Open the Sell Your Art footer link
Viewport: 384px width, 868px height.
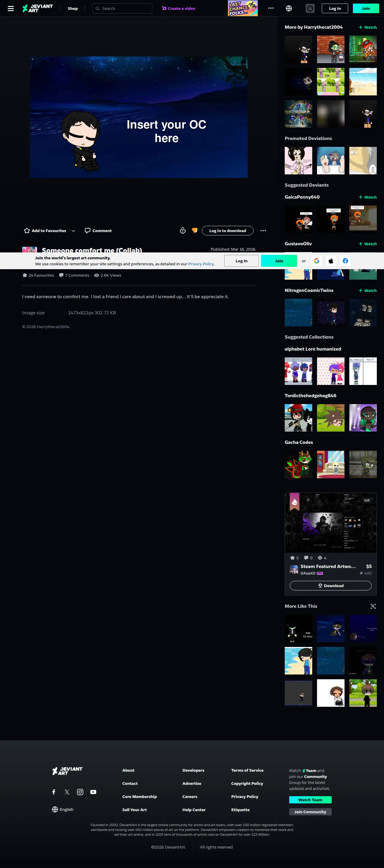tap(134, 810)
